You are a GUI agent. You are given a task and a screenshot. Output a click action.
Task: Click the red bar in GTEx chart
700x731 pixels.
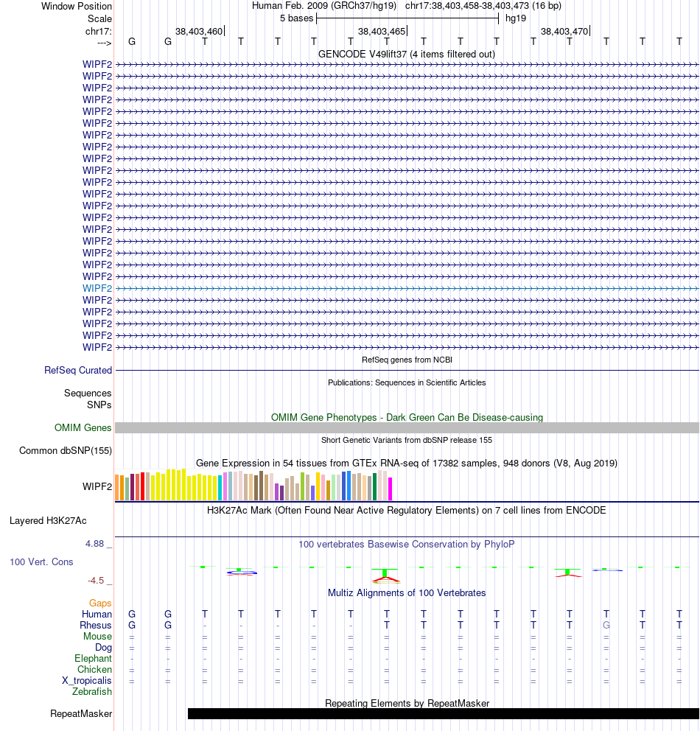click(x=143, y=486)
